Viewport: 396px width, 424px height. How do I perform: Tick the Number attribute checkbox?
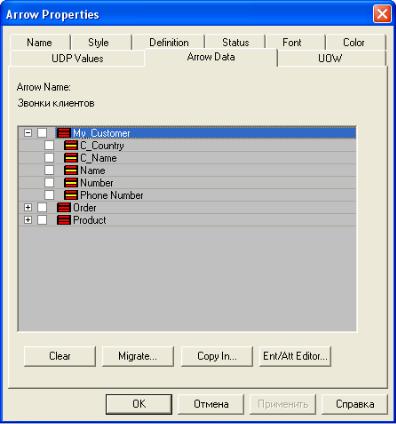point(49,183)
